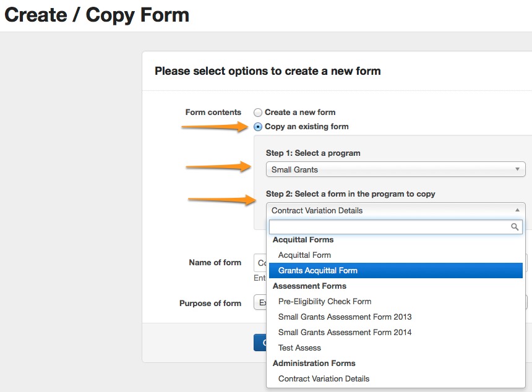Click the magnifier icon in dropdown search
Screen dimensions: 532x392
(515, 227)
